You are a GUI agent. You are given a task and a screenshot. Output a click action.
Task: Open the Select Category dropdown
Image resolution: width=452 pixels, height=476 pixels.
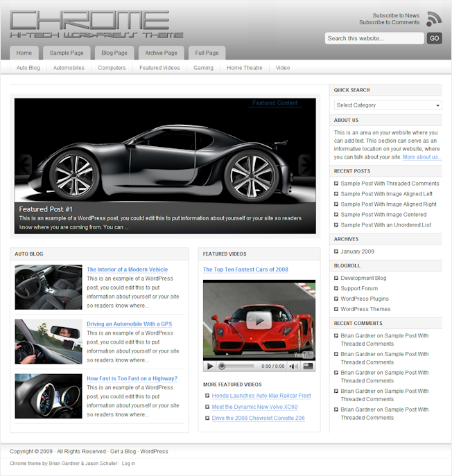coord(388,105)
